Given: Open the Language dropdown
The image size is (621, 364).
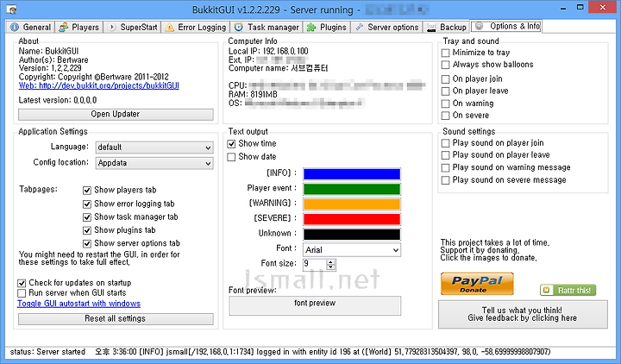Looking at the screenshot, I should click(x=154, y=147).
